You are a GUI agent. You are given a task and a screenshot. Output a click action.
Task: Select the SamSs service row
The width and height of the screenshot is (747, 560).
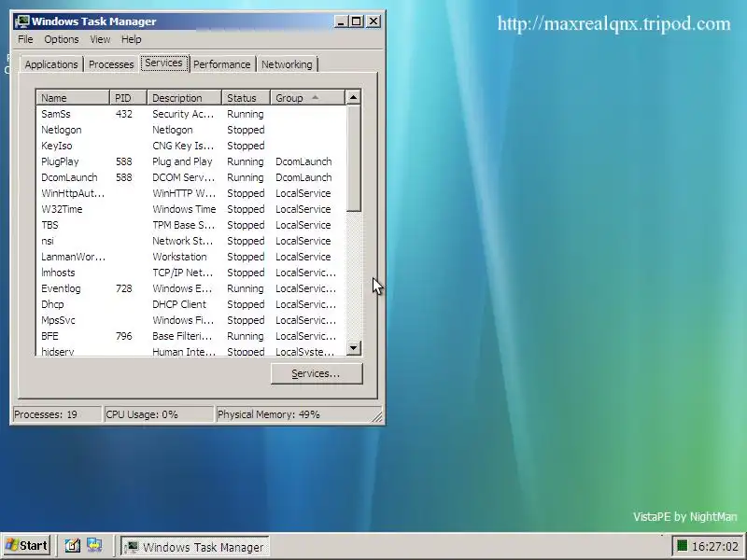190,114
